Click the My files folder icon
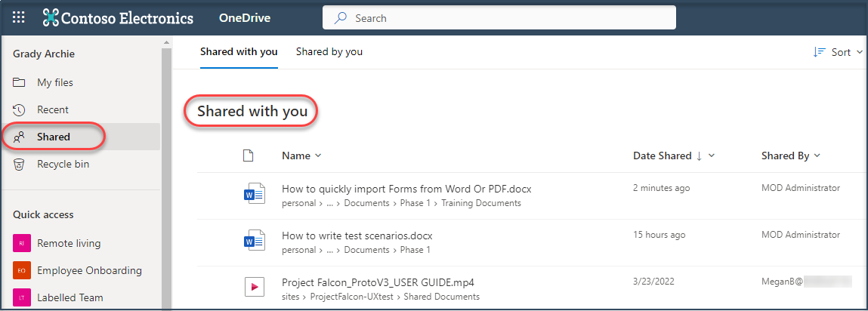This screenshot has height=311, width=868. click(x=20, y=82)
